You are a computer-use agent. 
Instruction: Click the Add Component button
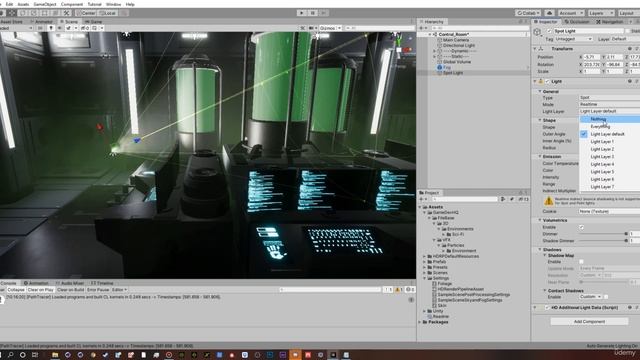tap(589, 322)
